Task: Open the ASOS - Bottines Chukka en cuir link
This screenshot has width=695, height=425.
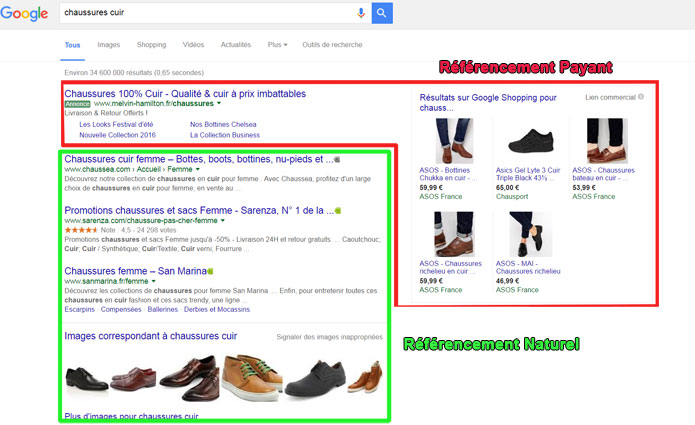Action: point(448,174)
